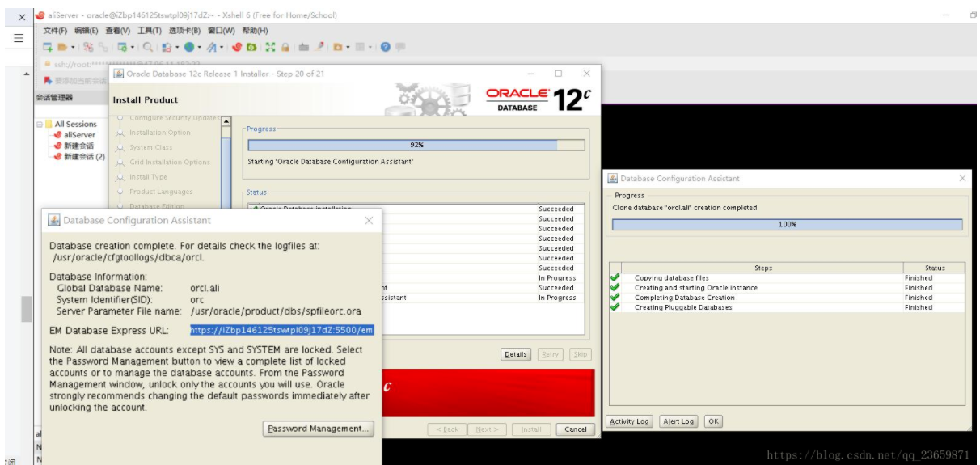Open the 工具(T) menu
980x465 pixels.
click(x=150, y=31)
